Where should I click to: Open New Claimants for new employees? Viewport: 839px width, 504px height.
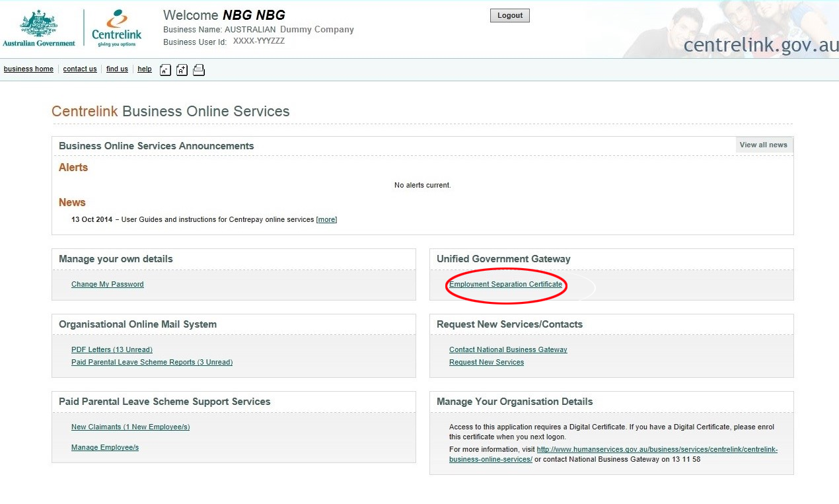coord(130,427)
